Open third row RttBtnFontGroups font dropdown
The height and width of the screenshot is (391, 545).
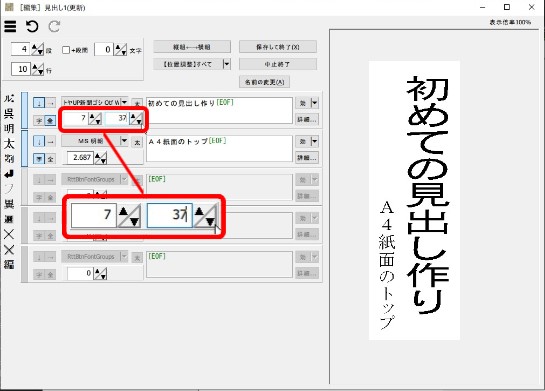[x=124, y=179]
